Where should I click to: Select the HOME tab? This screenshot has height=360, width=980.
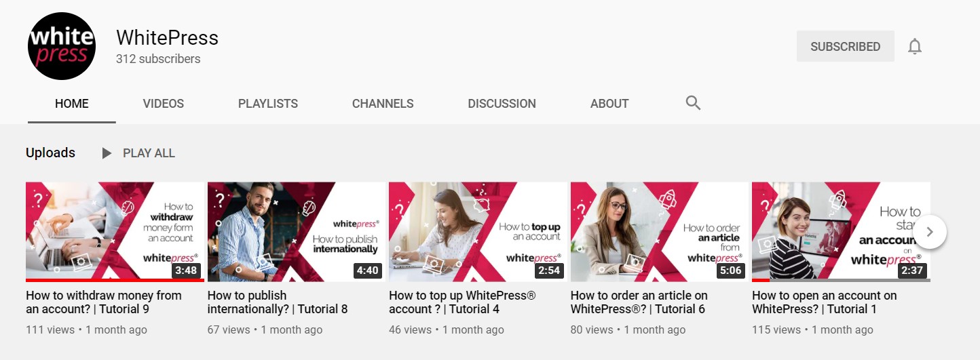pos(72,104)
